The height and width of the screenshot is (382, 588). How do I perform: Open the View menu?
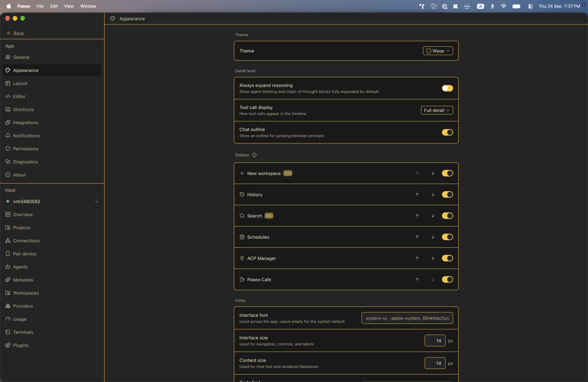point(69,6)
